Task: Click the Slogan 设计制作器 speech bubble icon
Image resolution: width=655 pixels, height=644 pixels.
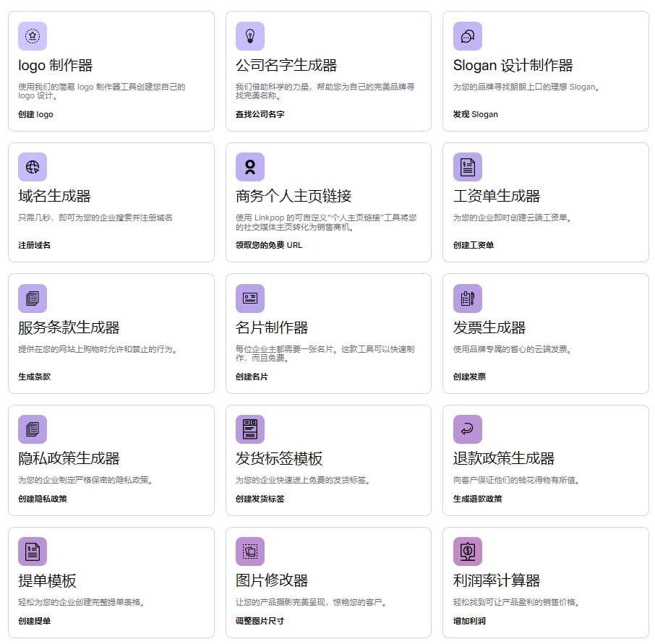Action: pyautogui.click(x=467, y=36)
